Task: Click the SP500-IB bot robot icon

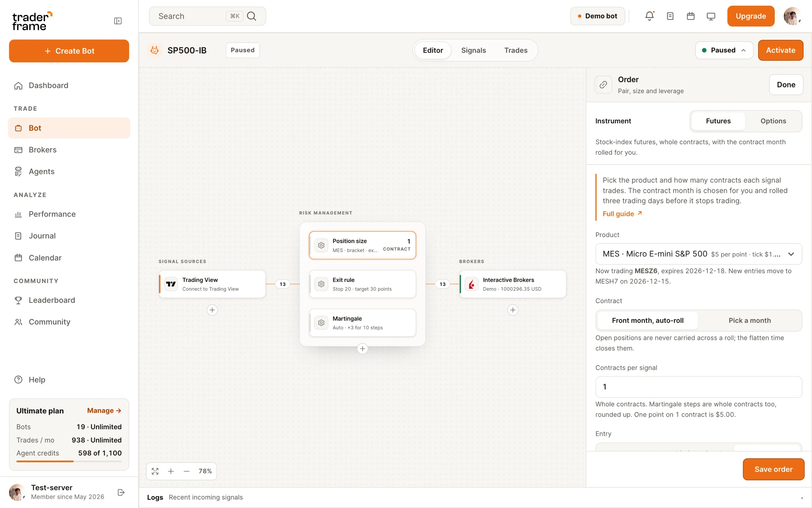Action: 155,50
